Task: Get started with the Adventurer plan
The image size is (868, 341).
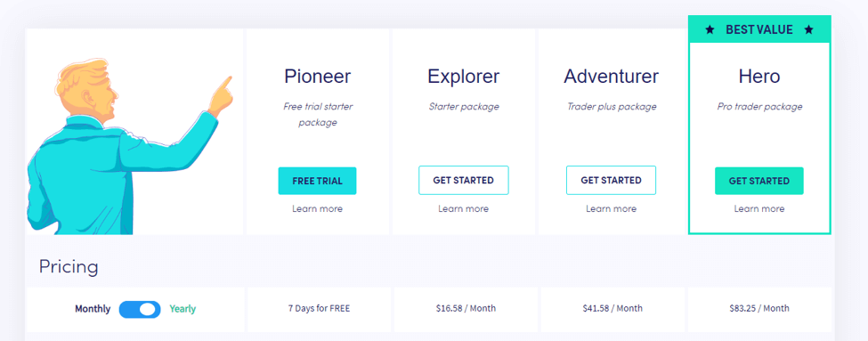Action: (x=611, y=181)
